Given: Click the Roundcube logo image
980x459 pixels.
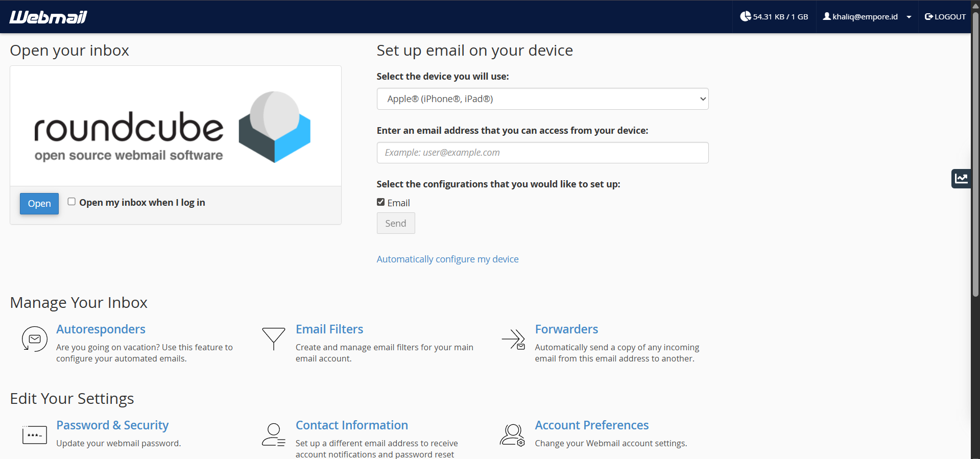Looking at the screenshot, I should point(172,127).
